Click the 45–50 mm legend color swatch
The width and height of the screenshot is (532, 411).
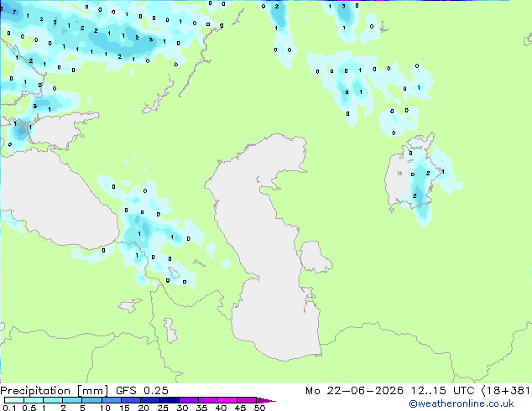point(247,400)
